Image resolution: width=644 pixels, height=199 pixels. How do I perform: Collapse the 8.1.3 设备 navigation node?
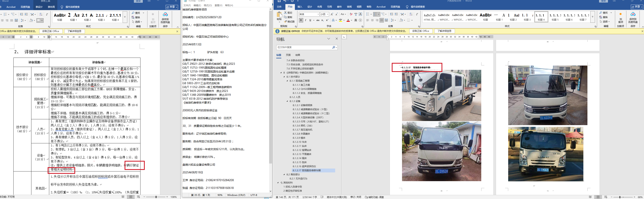point(287,101)
